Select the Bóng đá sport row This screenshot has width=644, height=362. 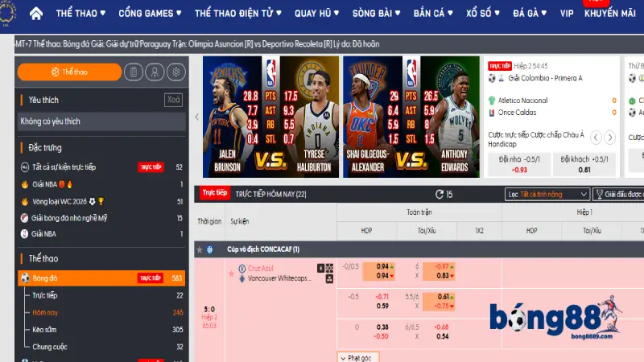pos(101,278)
